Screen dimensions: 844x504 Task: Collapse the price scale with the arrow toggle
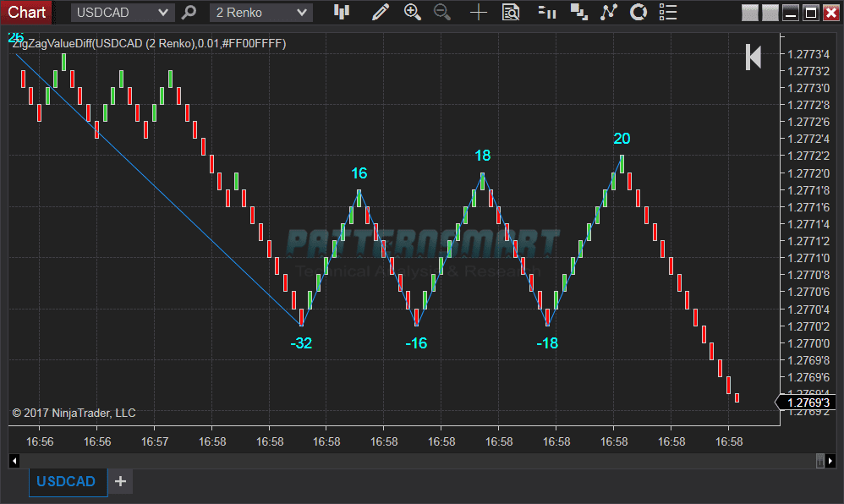[x=753, y=57]
